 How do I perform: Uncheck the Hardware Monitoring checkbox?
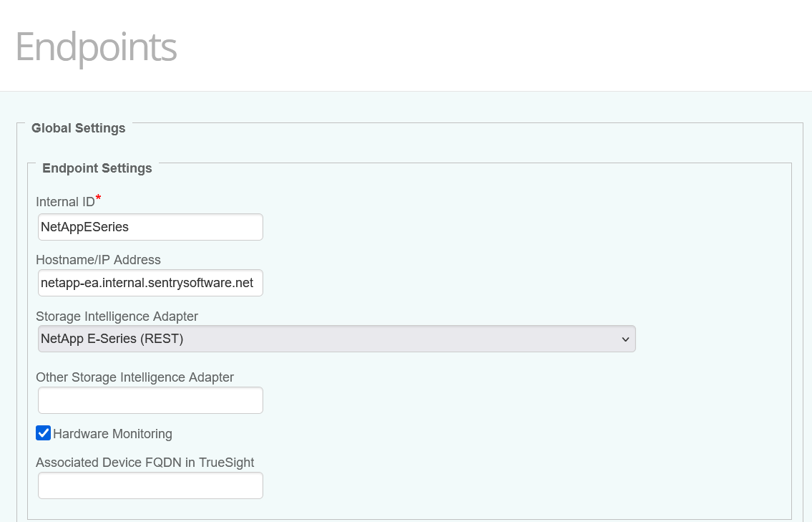44,432
